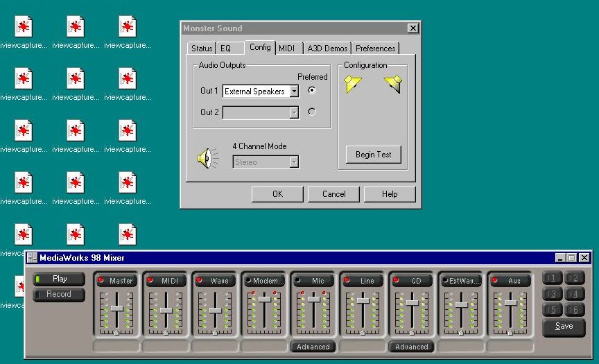The height and width of the screenshot is (364, 599).
Task: Toggle the ExtWav channel mute button
Action: (445, 280)
